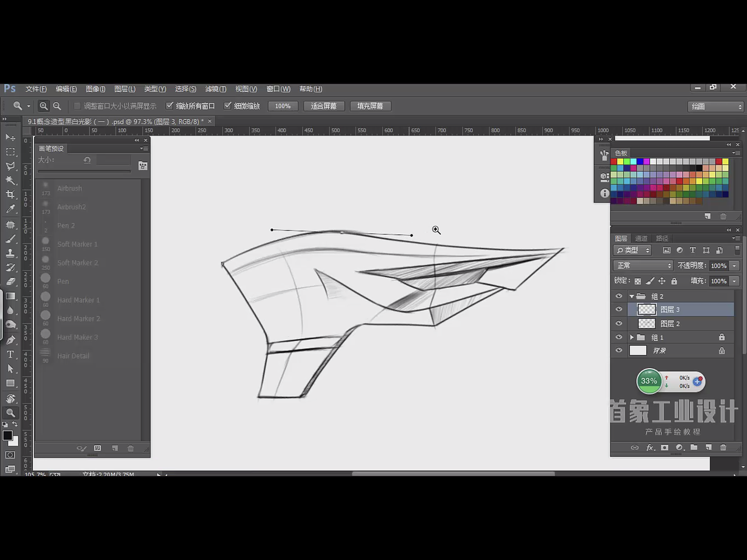Lock layer position icon
The width and height of the screenshot is (747, 560).
[x=662, y=281]
